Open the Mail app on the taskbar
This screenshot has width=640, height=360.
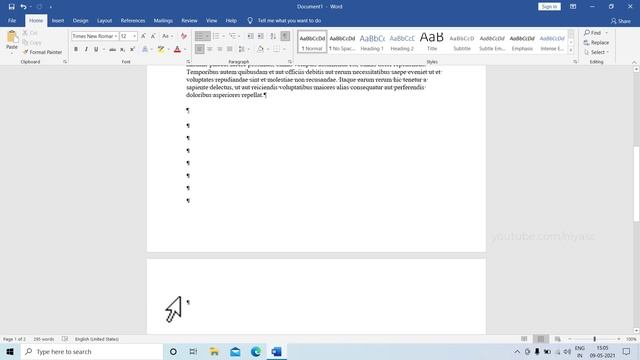[x=235, y=351]
